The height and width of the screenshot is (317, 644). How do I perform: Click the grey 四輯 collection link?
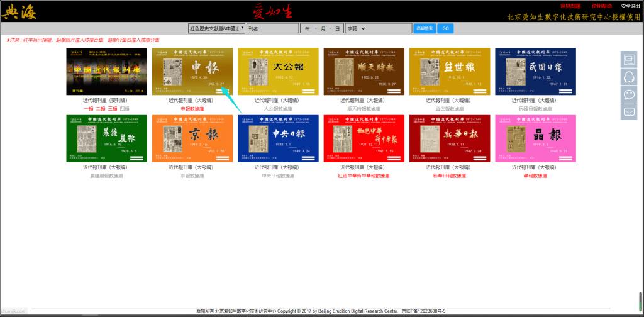point(125,109)
